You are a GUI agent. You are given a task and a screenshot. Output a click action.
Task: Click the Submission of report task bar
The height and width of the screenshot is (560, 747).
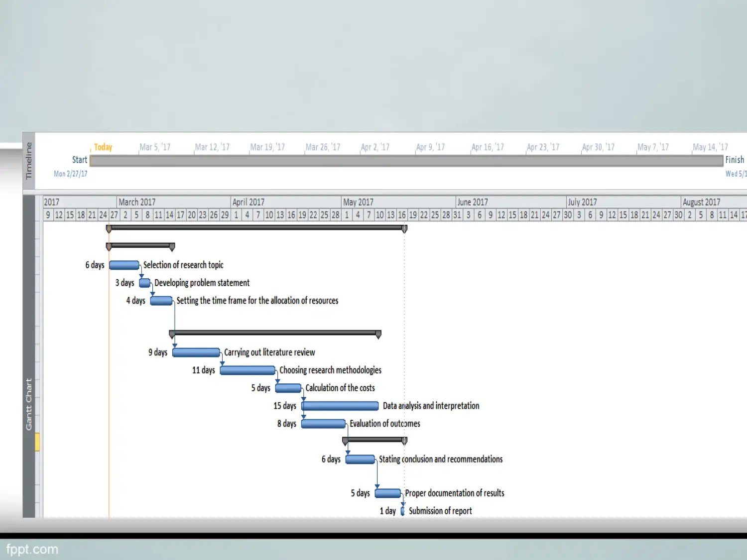pyautogui.click(x=402, y=511)
